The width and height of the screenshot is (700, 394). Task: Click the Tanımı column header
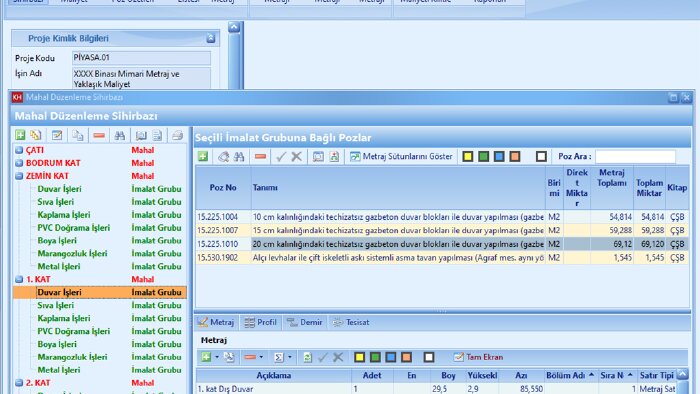[x=398, y=188]
